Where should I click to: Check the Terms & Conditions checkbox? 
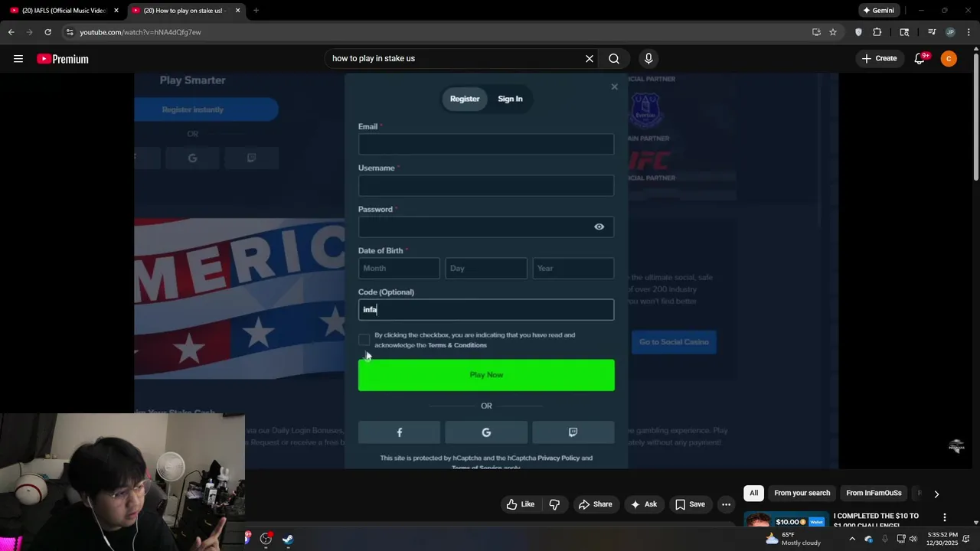[x=364, y=340]
